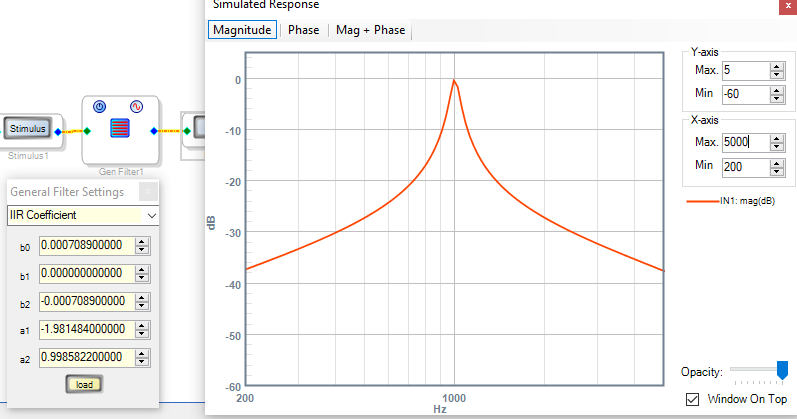The height and width of the screenshot is (419, 797).
Task: Increase Y-axis Min with up arrow
Action: (777, 90)
